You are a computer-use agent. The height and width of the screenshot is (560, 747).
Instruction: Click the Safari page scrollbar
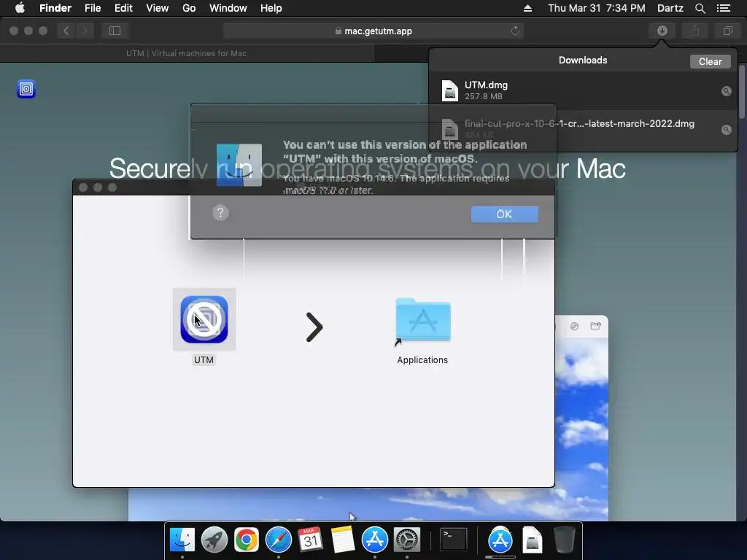pyautogui.click(x=742, y=92)
